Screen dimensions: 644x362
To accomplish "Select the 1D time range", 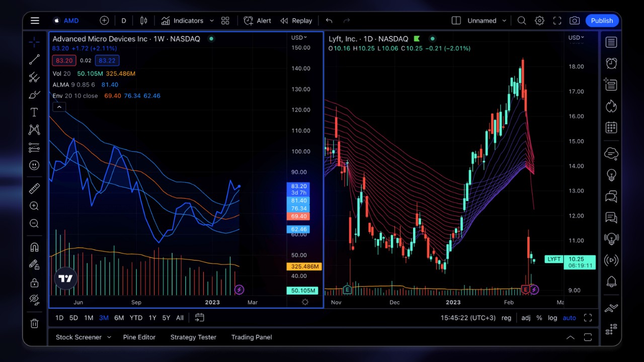I will click(x=59, y=318).
